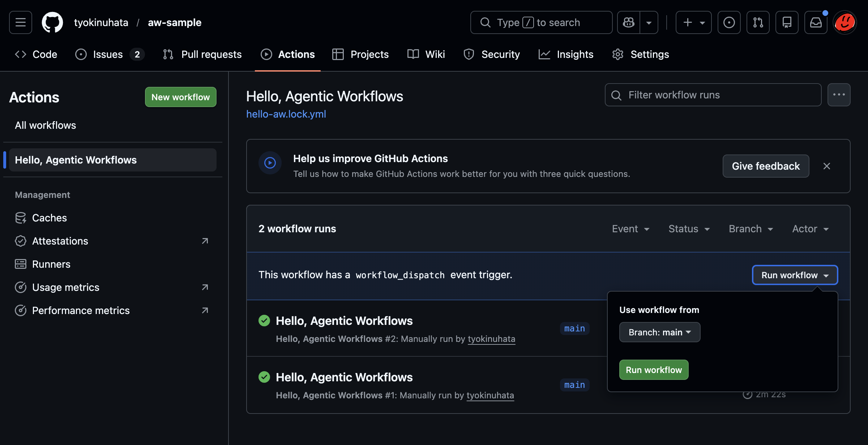The width and height of the screenshot is (868, 445).
Task: Open the user avatar menu
Action: coord(845,22)
